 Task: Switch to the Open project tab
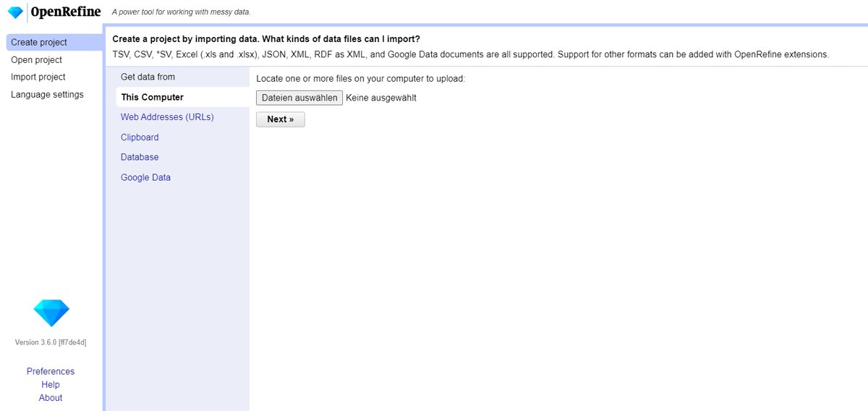click(x=36, y=60)
